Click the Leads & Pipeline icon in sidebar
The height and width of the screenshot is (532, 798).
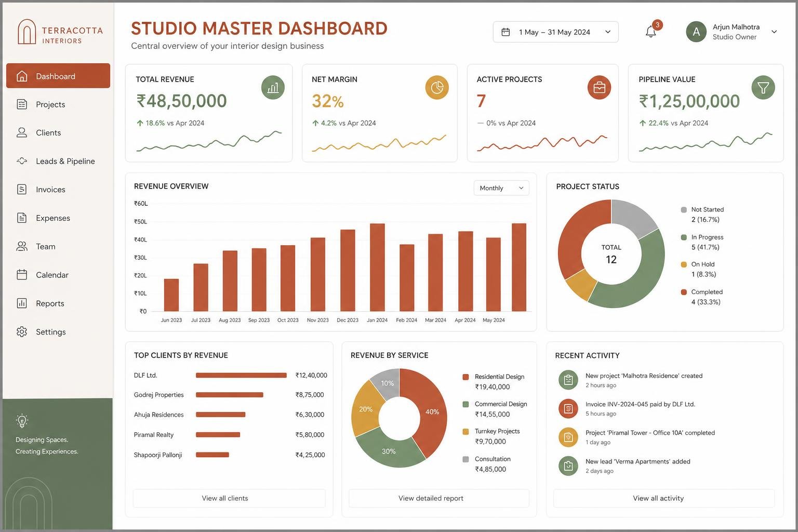pos(22,161)
